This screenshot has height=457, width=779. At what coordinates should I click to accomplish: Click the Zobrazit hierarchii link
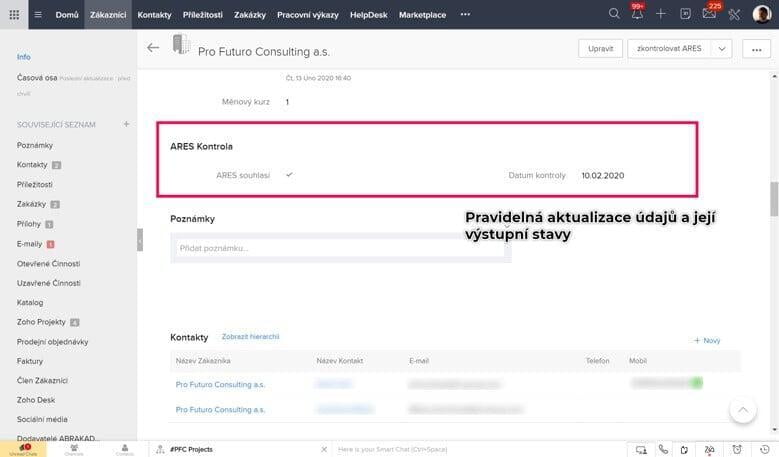click(x=250, y=336)
